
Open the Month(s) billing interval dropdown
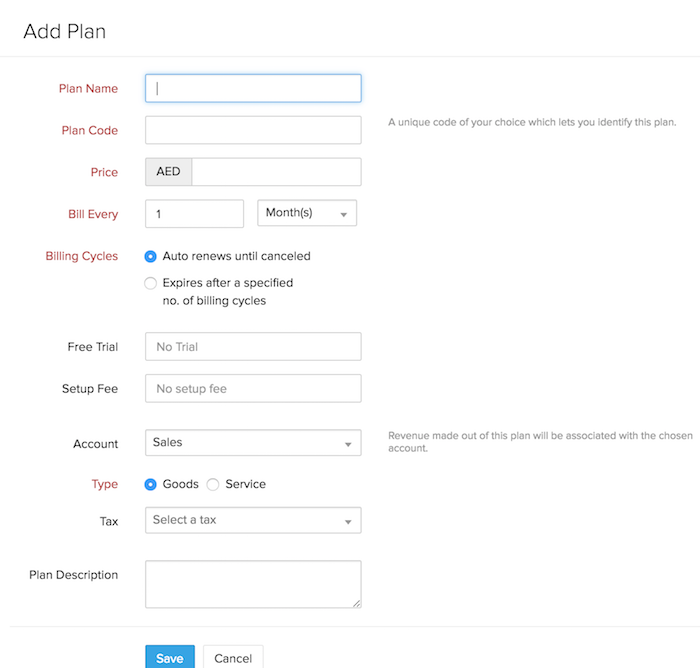[x=307, y=214]
